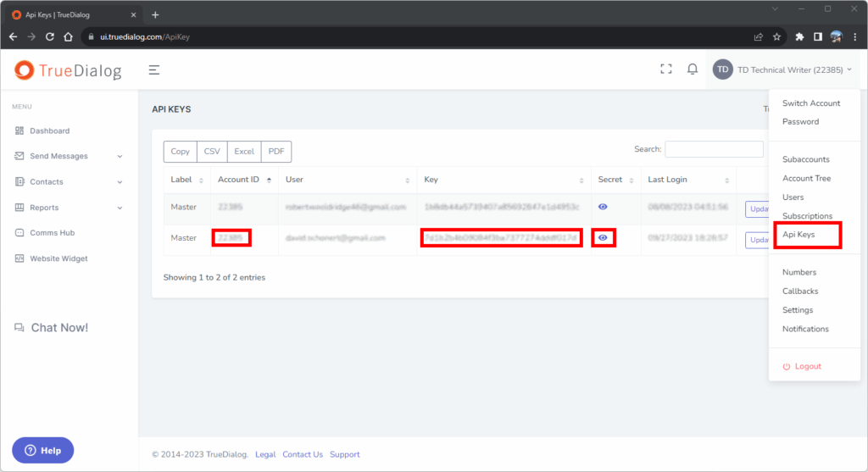Open Callbacks from the account menu
The width and height of the screenshot is (868, 472).
coord(800,291)
